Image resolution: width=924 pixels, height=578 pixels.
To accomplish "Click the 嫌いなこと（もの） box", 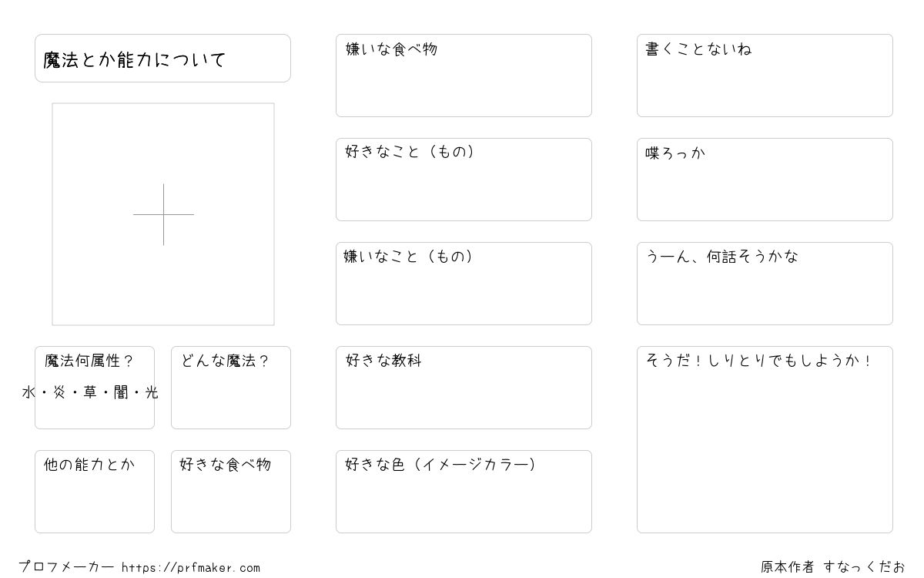I will (464, 284).
